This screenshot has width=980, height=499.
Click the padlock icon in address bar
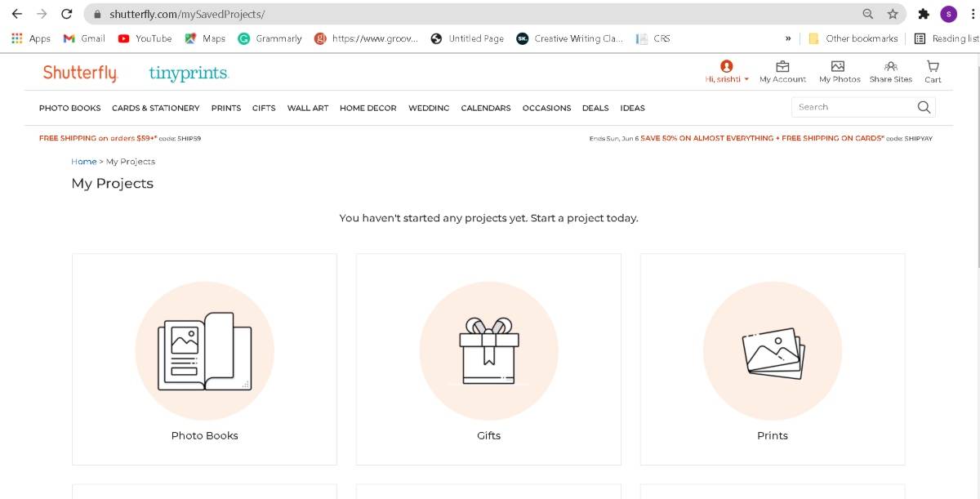[97, 14]
